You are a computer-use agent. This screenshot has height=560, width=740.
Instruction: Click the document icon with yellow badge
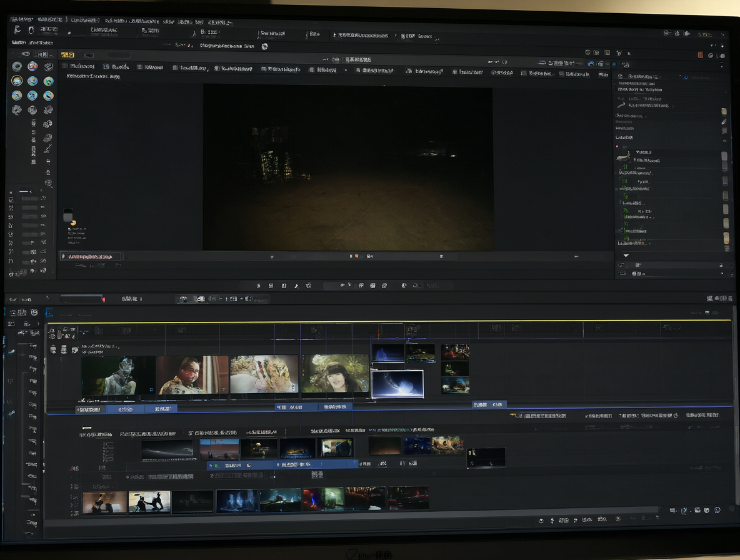point(69,216)
